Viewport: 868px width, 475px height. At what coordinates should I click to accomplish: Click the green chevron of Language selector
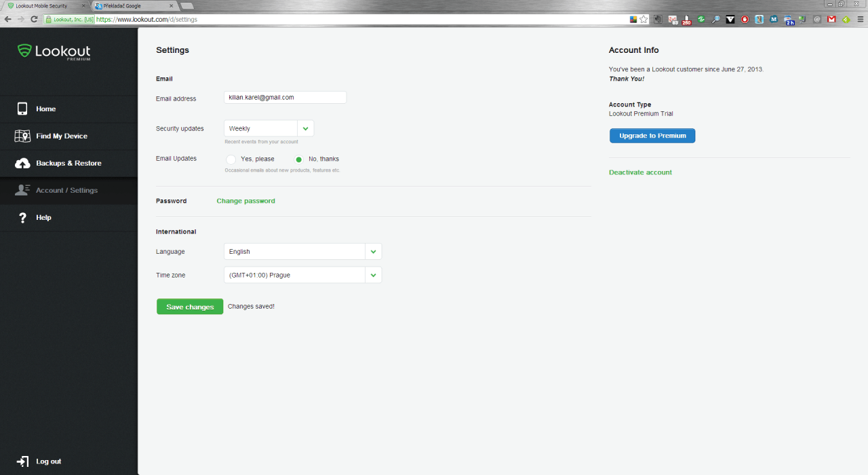coord(374,252)
